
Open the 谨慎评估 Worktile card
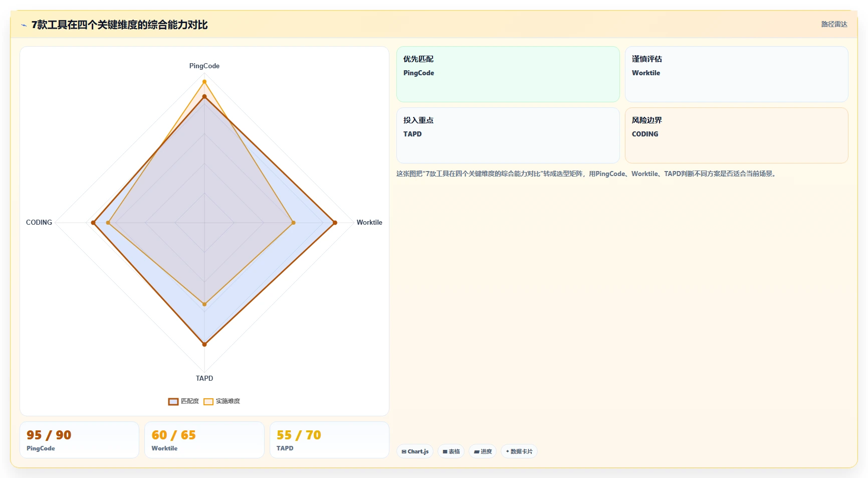click(x=737, y=74)
